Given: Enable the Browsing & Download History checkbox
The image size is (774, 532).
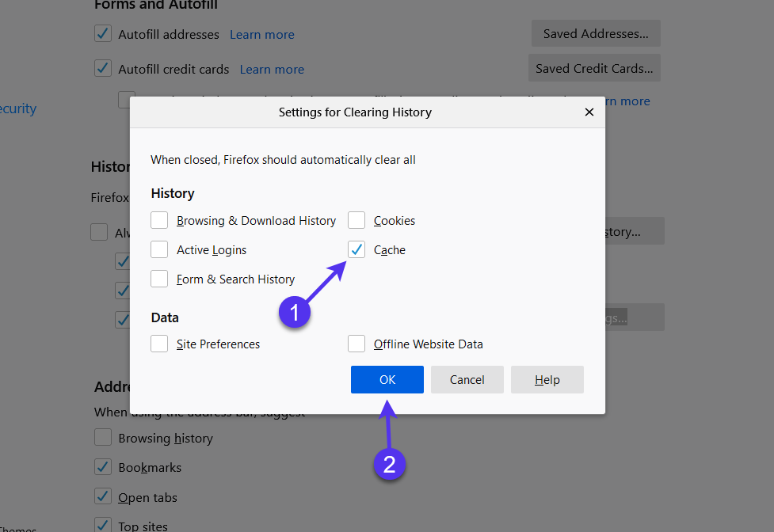Looking at the screenshot, I should 158,220.
